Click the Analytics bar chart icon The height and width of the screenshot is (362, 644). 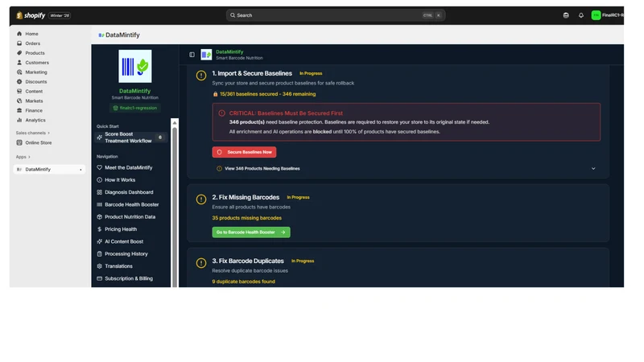[x=19, y=120]
